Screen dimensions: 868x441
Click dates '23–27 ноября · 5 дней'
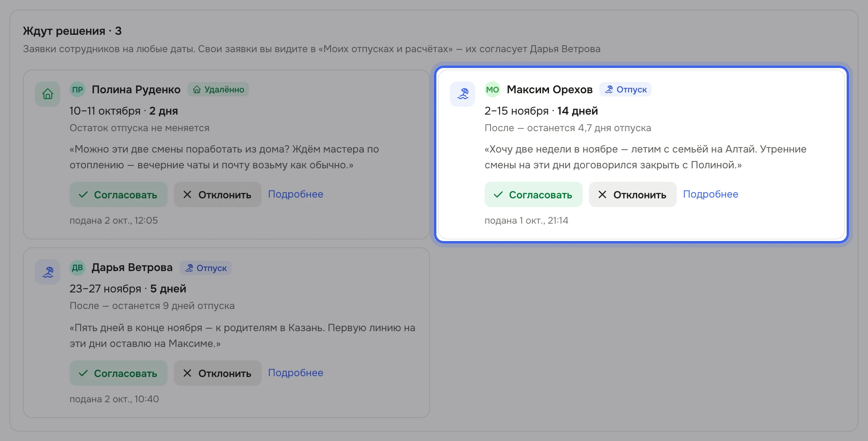click(128, 289)
